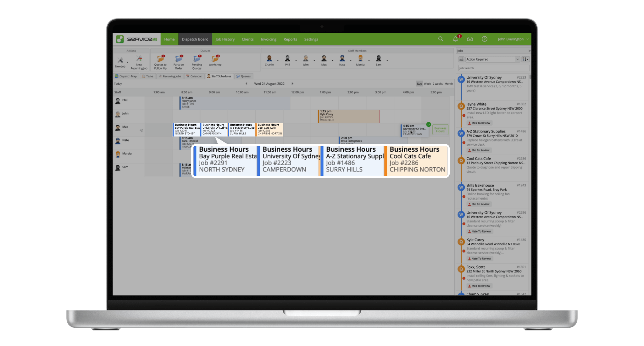Select the Invoicing menu tab
This screenshot has width=644, height=346.
(268, 39)
